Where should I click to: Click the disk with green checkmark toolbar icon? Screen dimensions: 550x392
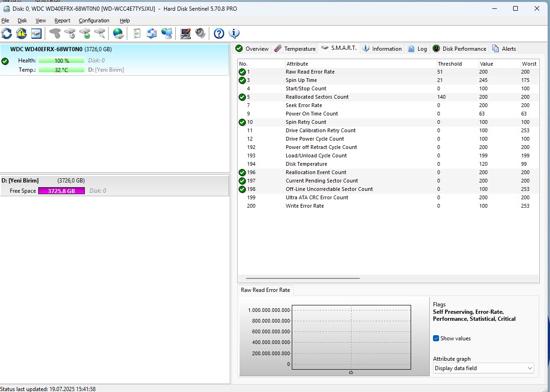[x=85, y=34]
